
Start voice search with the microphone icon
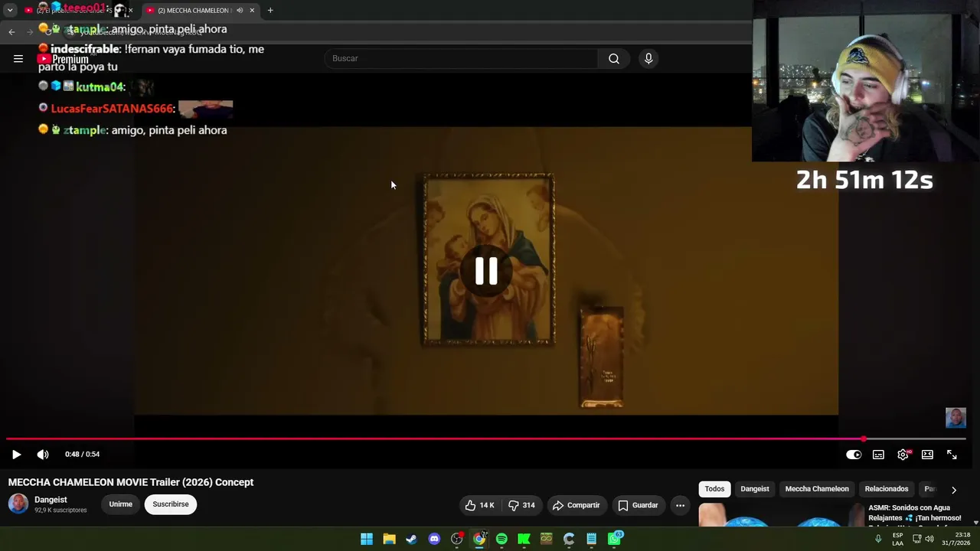click(x=648, y=58)
